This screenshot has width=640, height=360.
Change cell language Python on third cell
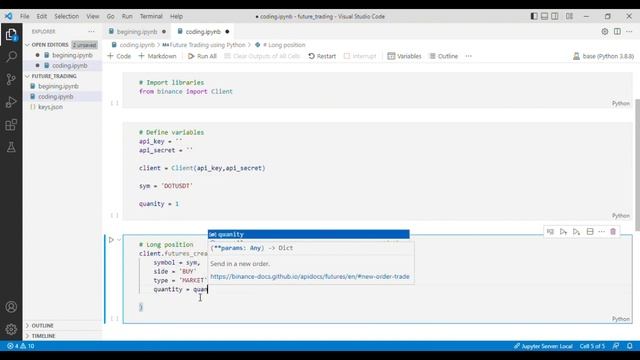pos(621,319)
